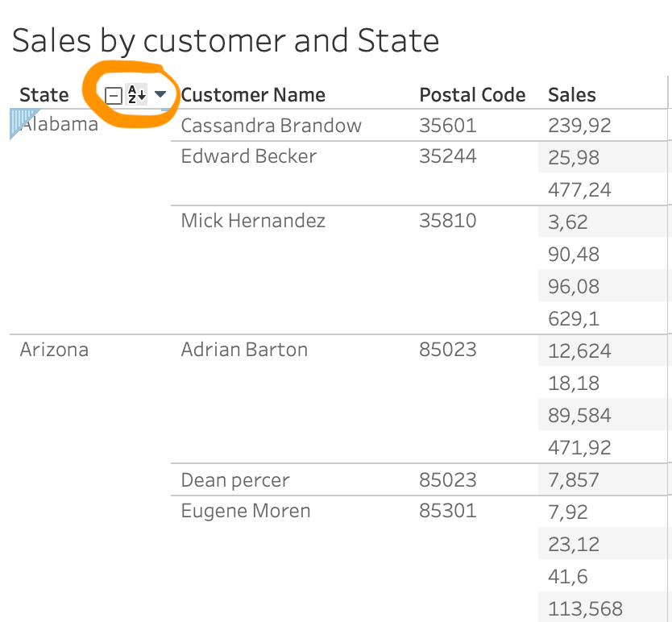Click customer Eugene Moren
The image size is (672, 622).
245,511
